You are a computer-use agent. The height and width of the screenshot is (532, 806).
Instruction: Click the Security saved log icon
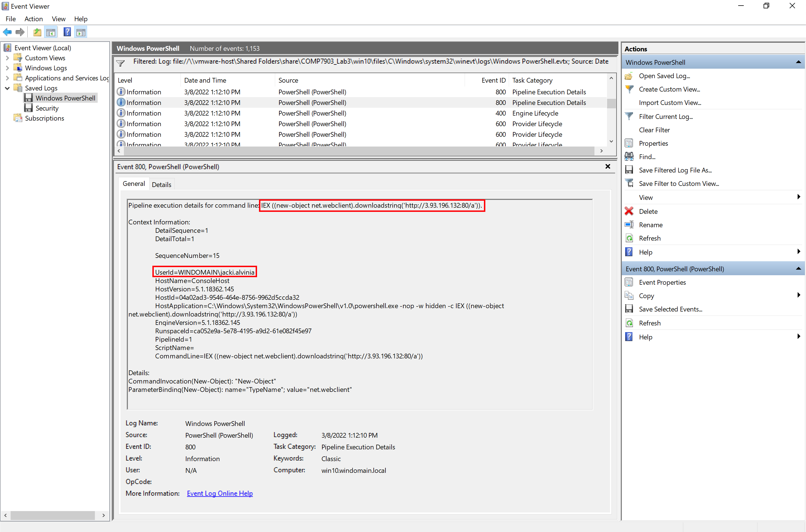(28, 108)
